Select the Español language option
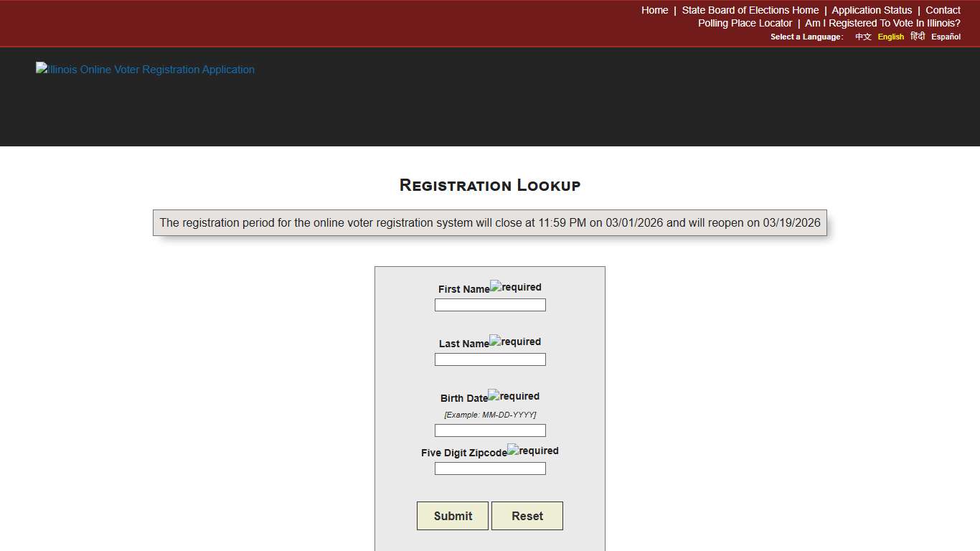This screenshot has height=551, width=980. 946,37
